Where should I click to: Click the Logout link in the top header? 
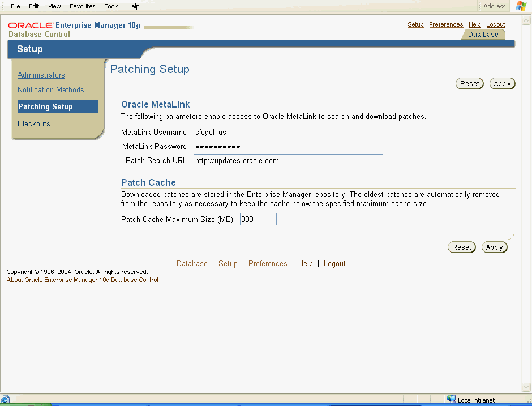tap(496, 25)
